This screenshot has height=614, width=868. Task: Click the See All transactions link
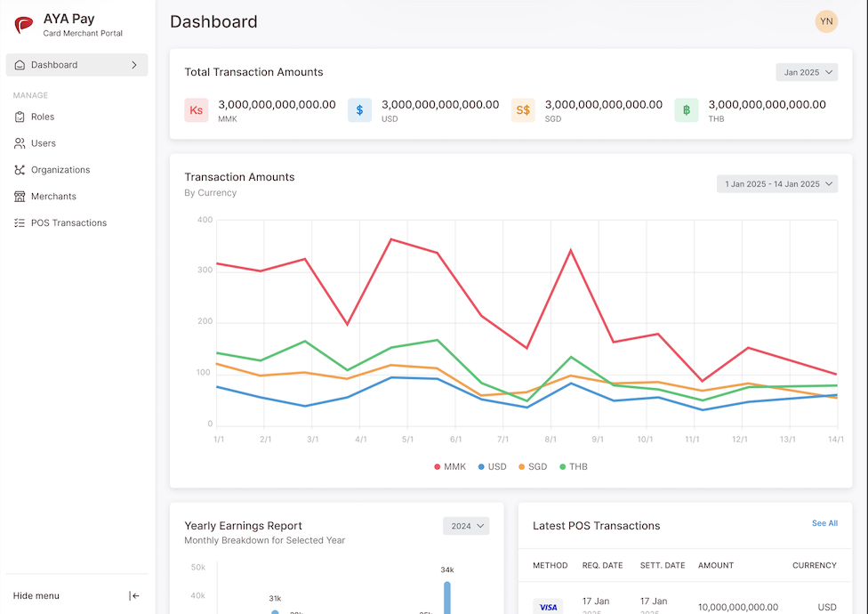coord(824,523)
